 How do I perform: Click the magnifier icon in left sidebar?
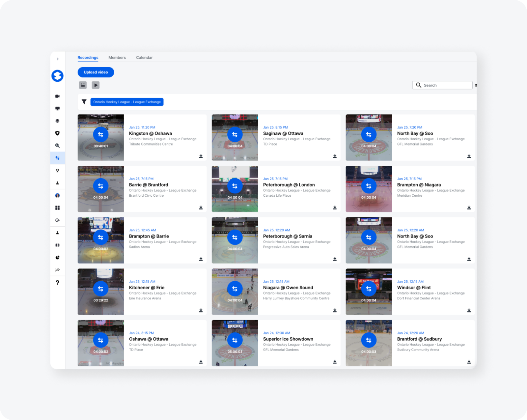click(x=57, y=146)
